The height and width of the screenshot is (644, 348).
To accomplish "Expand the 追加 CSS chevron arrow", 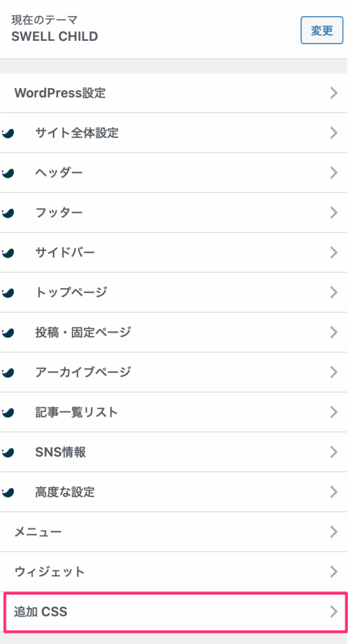I will coord(334,611).
